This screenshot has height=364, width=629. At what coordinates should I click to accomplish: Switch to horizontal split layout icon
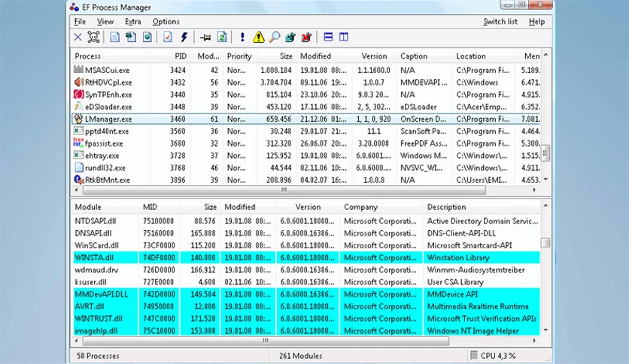(328, 38)
